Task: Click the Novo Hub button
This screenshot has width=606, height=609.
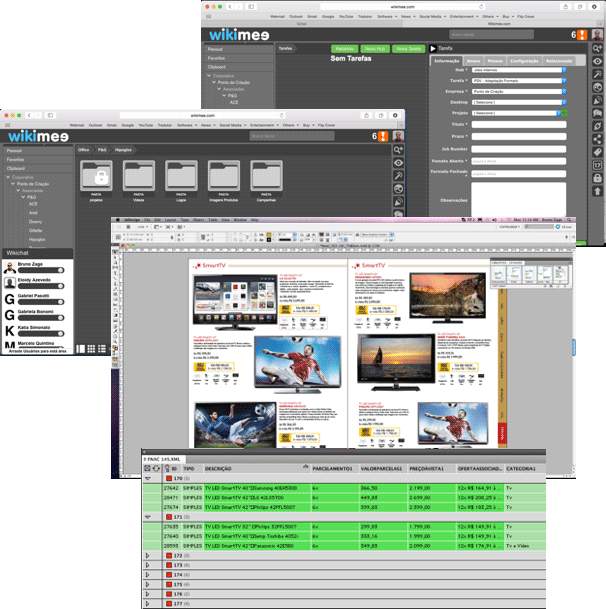Action: 375,49
